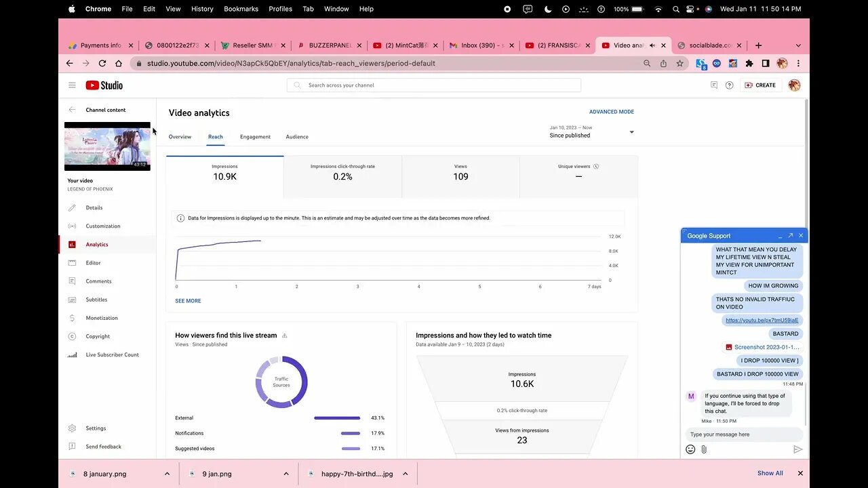Send the chat message arrow

[x=797, y=449]
